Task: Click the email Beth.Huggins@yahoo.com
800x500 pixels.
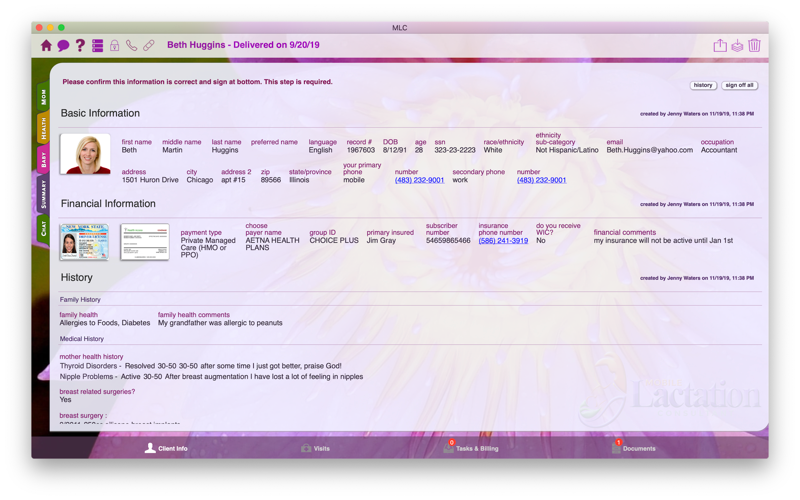Action: [649, 150]
